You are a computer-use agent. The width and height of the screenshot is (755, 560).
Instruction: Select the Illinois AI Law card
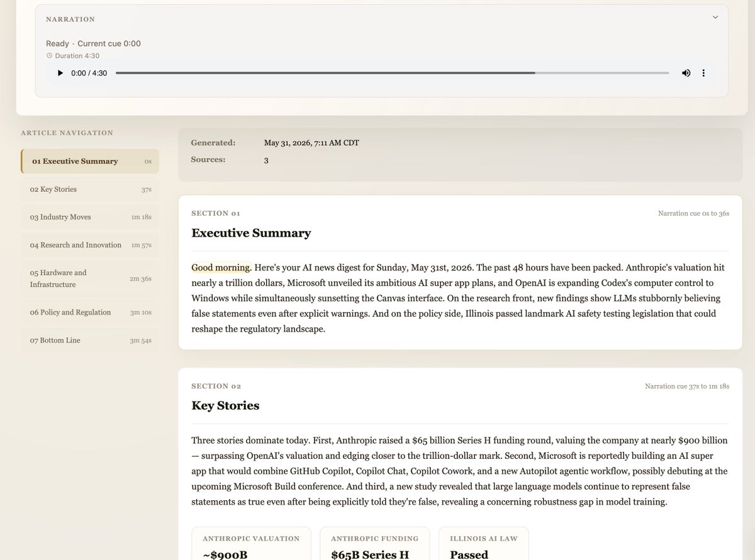484,544
